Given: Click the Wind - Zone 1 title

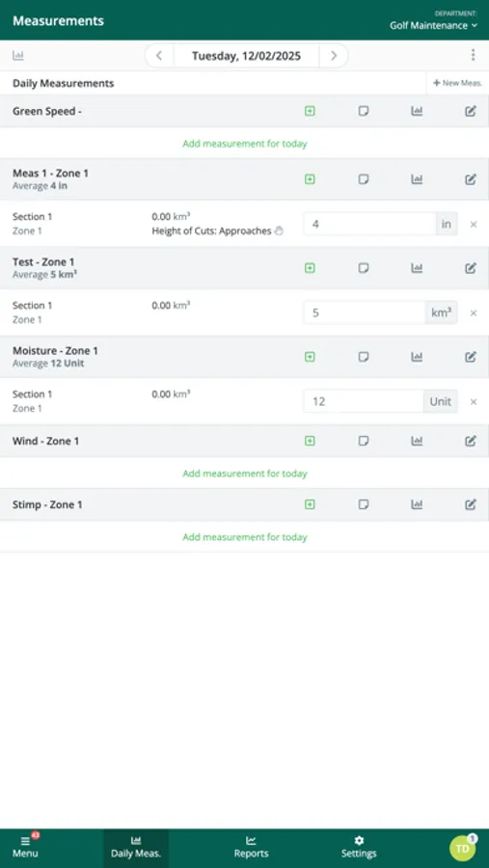Looking at the screenshot, I should point(46,441).
